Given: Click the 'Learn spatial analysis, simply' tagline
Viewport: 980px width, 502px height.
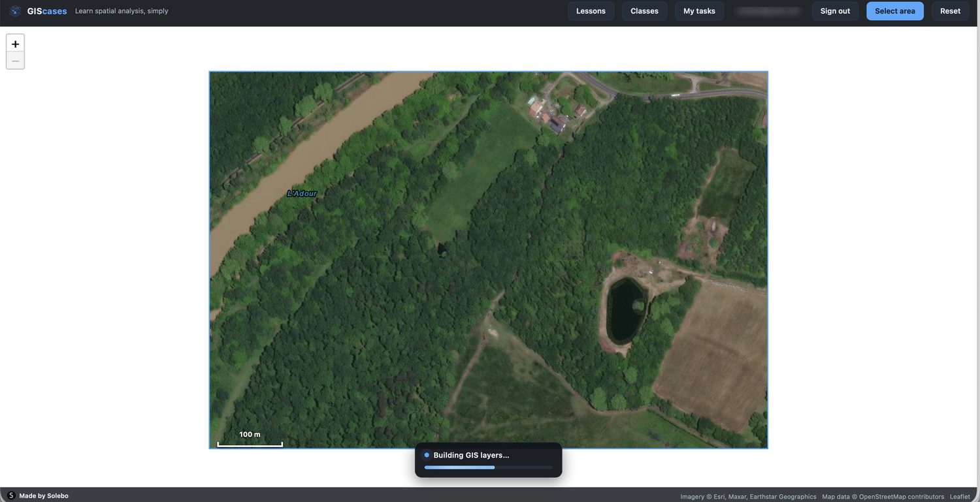Looking at the screenshot, I should pos(122,11).
